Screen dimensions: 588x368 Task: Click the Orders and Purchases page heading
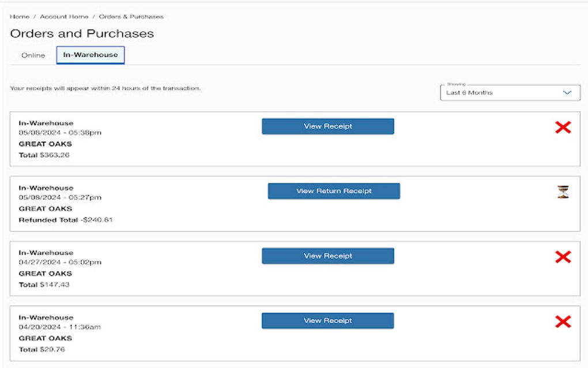tap(82, 33)
